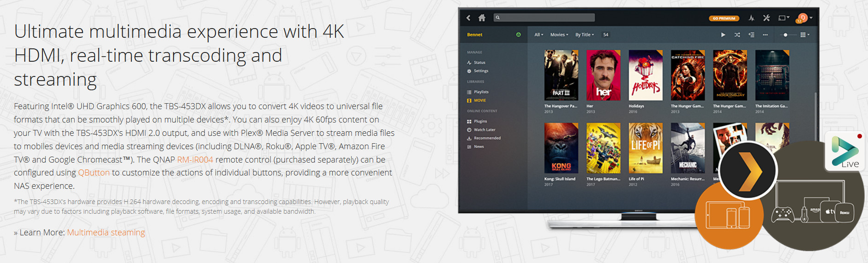Select the Bennet server name
868x263 pixels.
pyautogui.click(x=474, y=35)
